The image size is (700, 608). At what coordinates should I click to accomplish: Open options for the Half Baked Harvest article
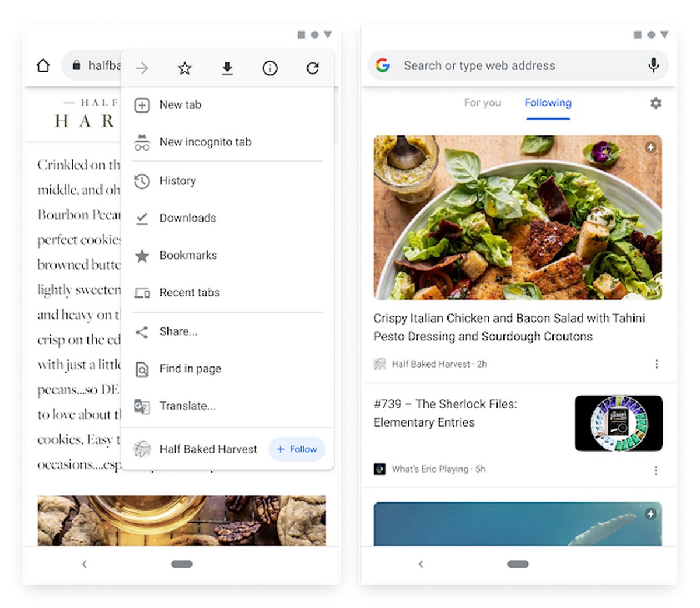click(657, 364)
